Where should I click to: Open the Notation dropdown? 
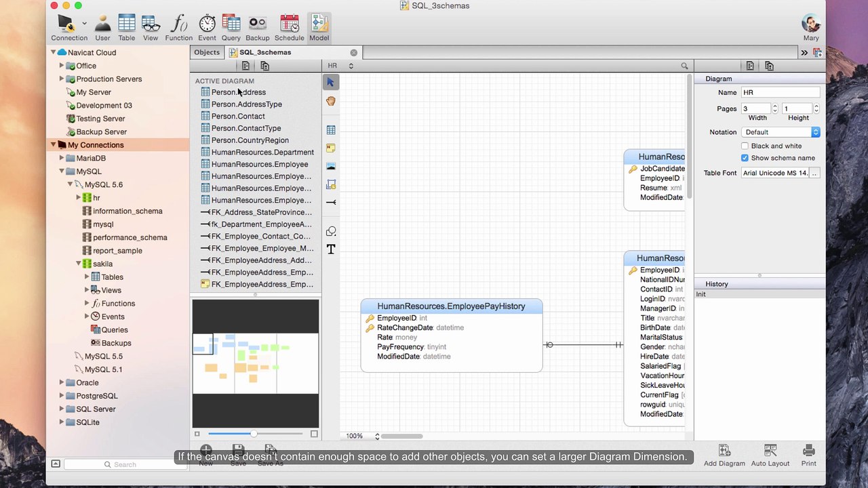(781, 132)
